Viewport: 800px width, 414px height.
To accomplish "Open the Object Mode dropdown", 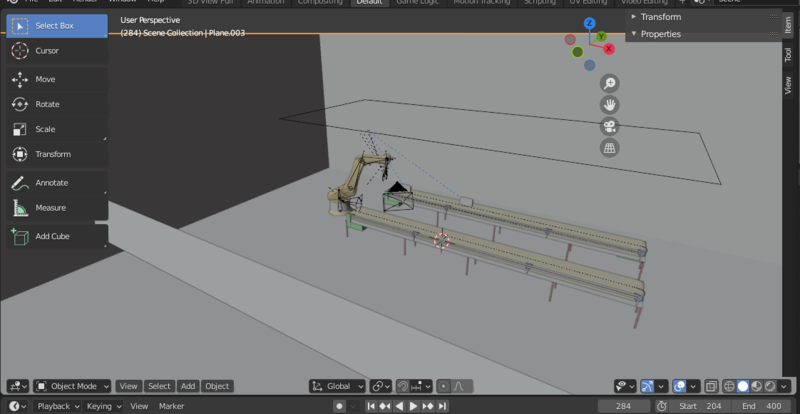I will [72, 386].
